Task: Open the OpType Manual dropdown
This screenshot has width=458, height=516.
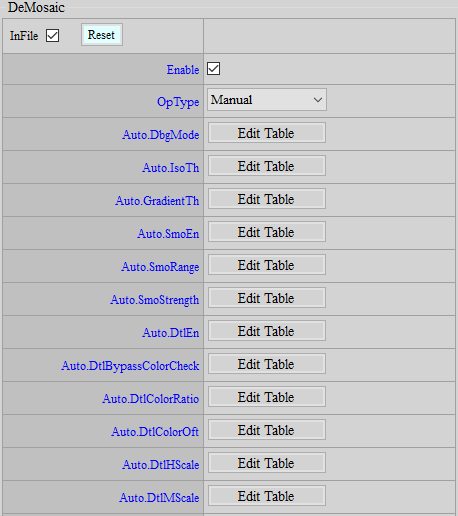Action: pyautogui.click(x=267, y=100)
